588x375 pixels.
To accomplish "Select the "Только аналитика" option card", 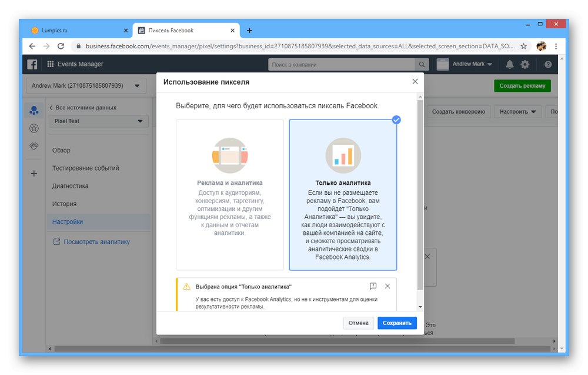I will coord(343,195).
